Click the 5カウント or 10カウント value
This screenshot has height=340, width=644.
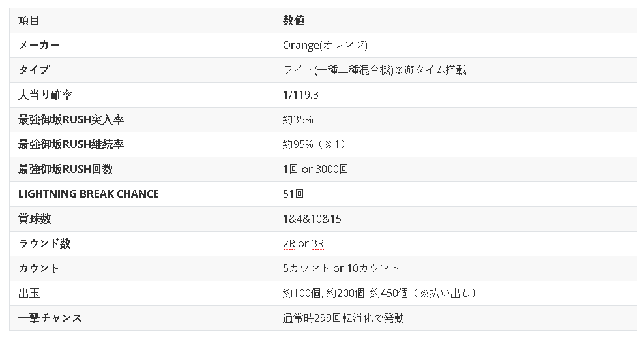[x=341, y=268]
